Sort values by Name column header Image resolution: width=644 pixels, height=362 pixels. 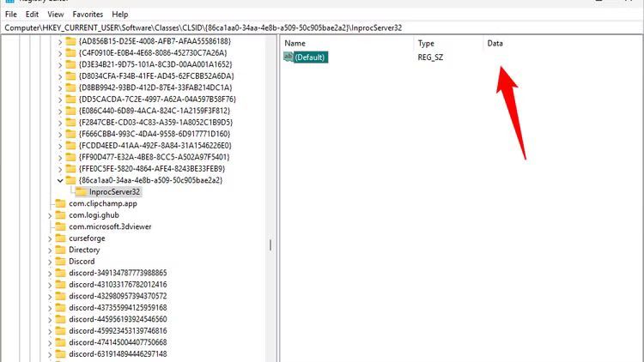[x=295, y=43]
